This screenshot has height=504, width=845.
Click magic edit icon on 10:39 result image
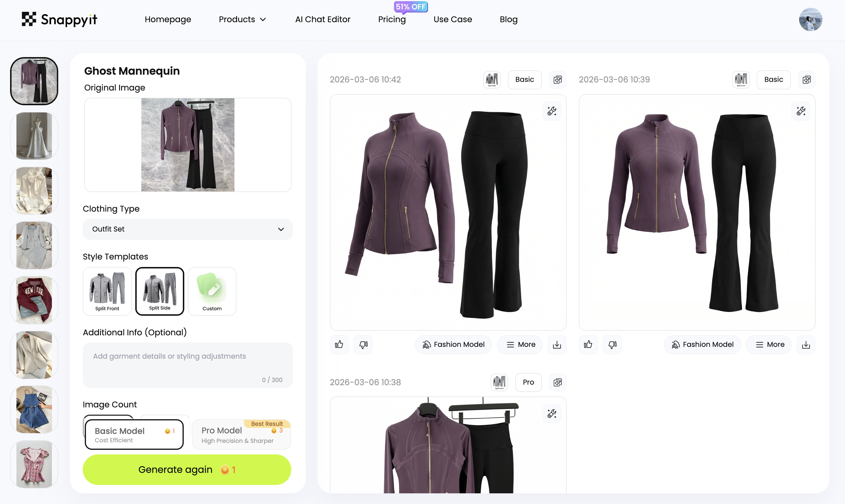coord(801,111)
